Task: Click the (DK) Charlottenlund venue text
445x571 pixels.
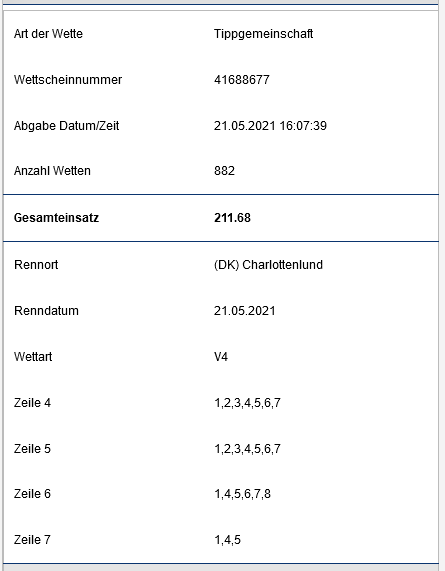Action: [x=268, y=265]
